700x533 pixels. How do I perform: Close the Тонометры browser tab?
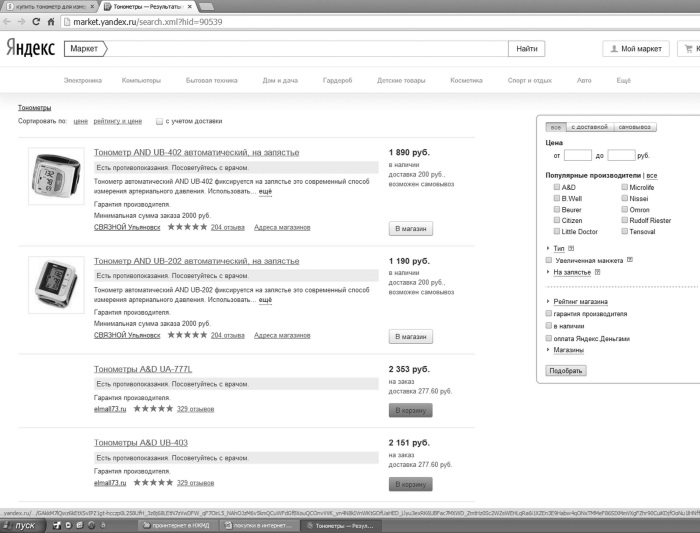coord(190,7)
